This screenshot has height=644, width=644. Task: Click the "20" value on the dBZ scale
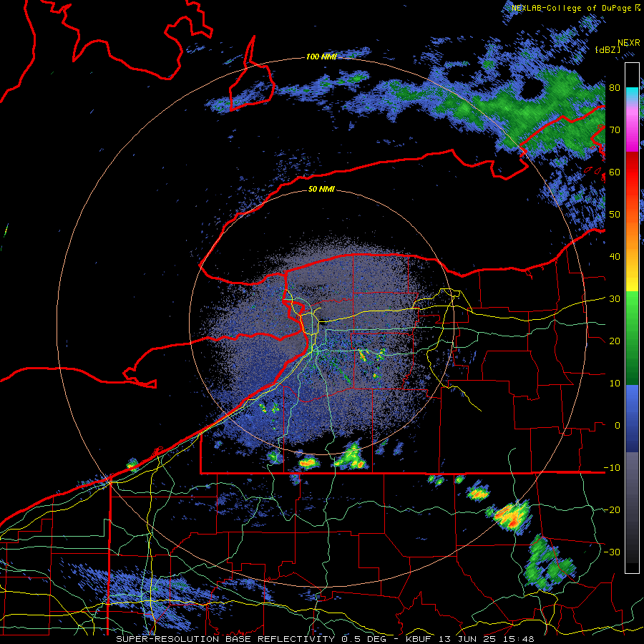615,341
